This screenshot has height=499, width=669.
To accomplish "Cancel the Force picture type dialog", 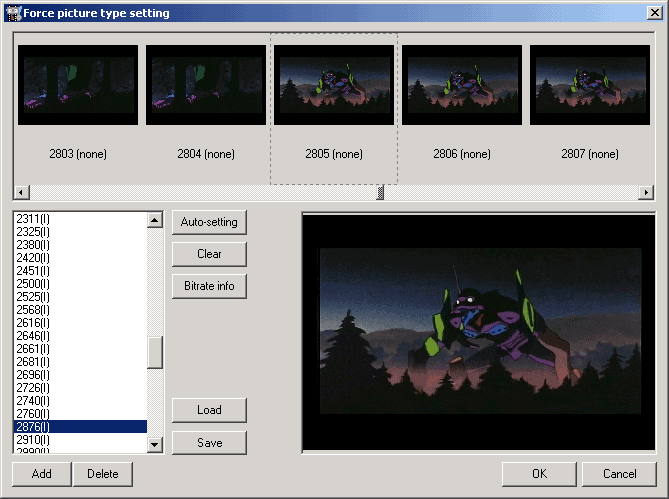I will [x=619, y=474].
